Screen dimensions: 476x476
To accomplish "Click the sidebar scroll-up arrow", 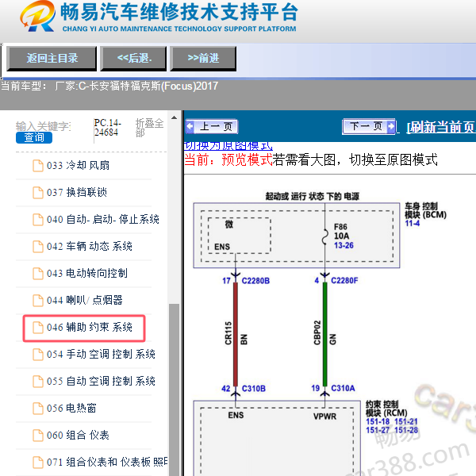I will coord(174,117).
